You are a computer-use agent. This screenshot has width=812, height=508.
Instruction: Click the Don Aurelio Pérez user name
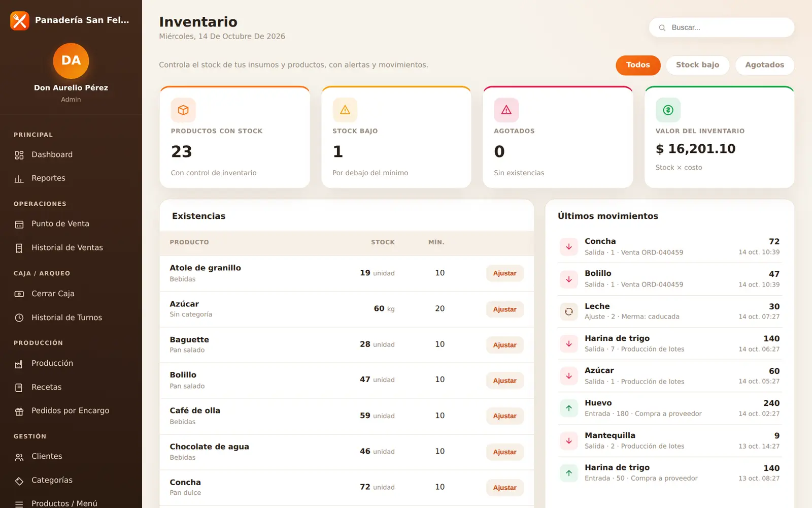(x=71, y=88)
